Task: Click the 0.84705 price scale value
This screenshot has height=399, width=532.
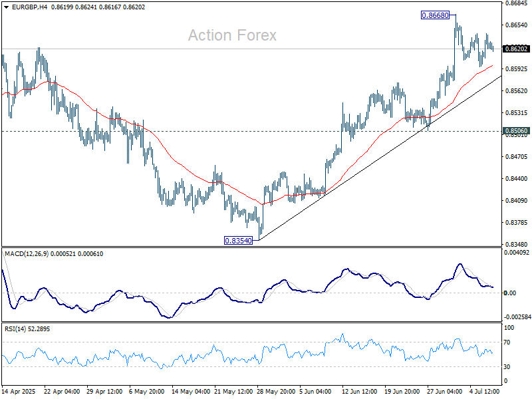Action: (516, 157)
